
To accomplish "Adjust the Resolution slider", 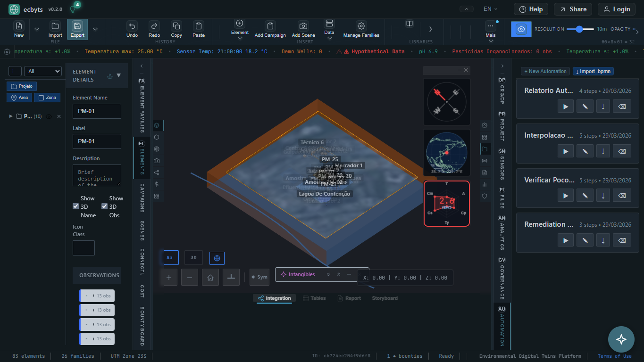I will point(580,29).
